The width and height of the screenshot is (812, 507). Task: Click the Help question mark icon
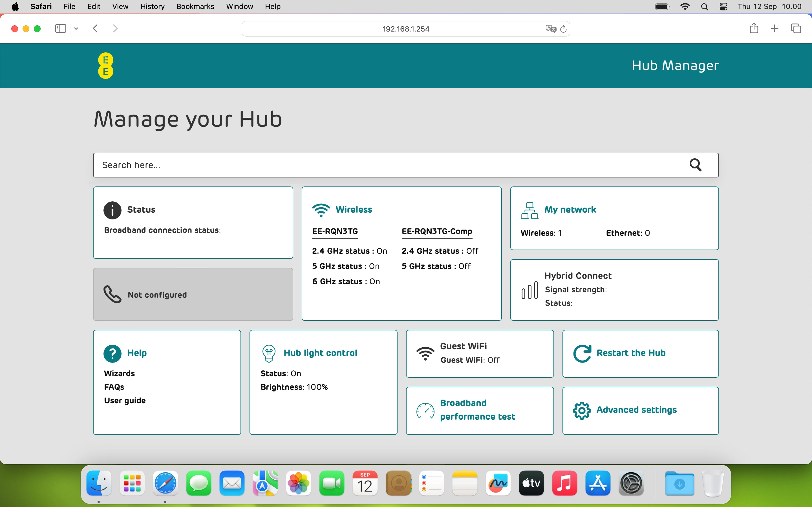click(x=112, y=353)
